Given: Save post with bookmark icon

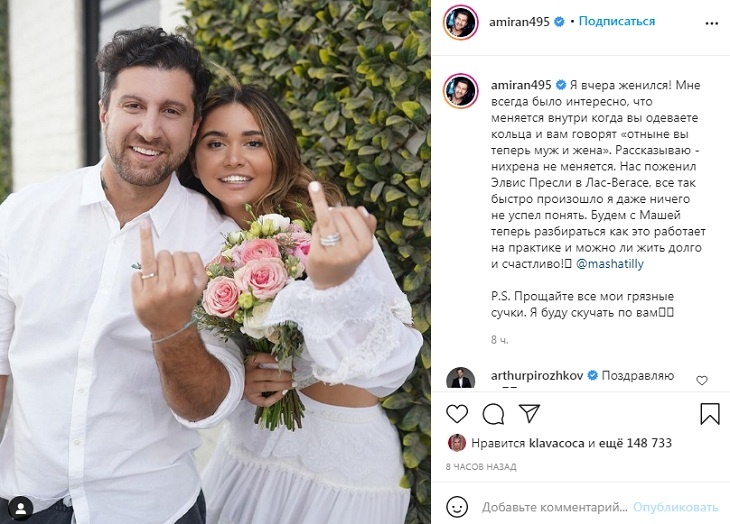Looking at the screenshot, I should (710, 413).
